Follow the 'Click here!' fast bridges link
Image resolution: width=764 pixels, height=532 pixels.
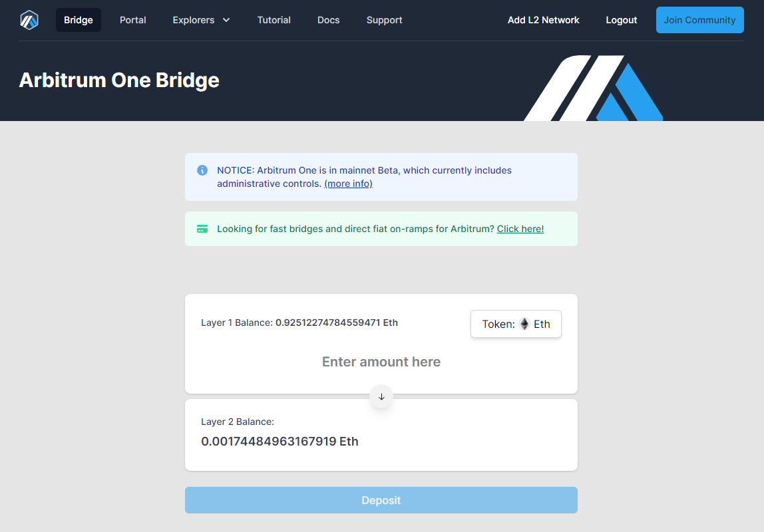pos(520,229)
